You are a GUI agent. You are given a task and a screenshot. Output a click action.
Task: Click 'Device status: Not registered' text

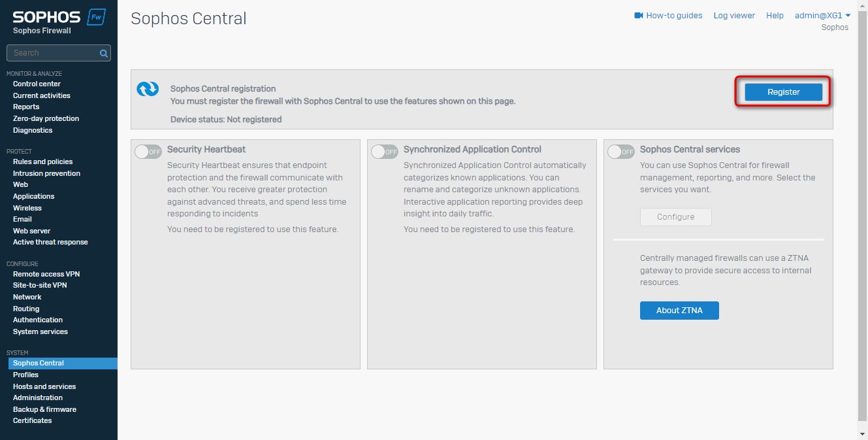pos(226,120)
